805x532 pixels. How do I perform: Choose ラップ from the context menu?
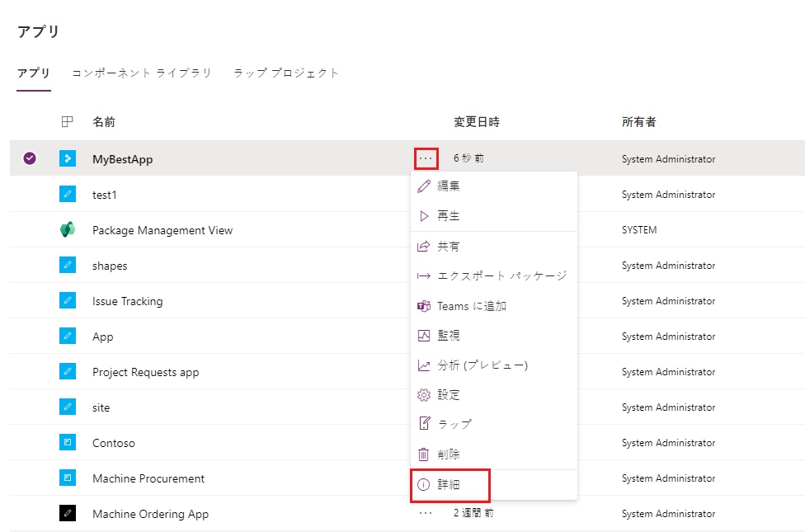(x=494, y=424)
